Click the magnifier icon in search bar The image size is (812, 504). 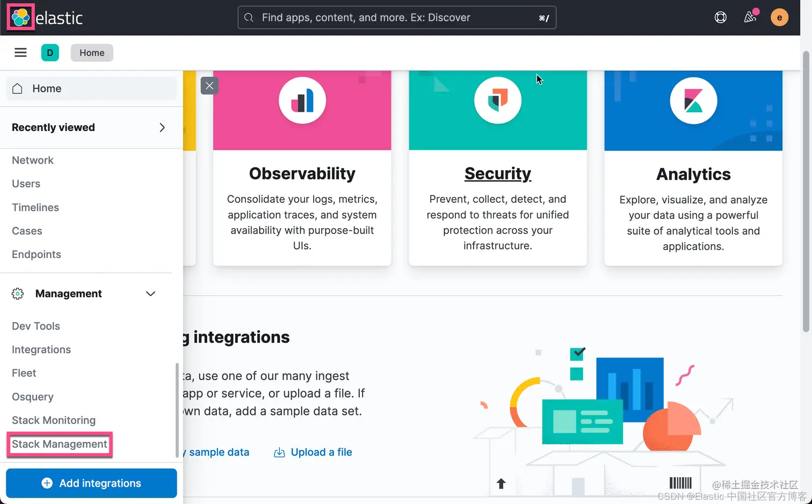pos(249,18)
